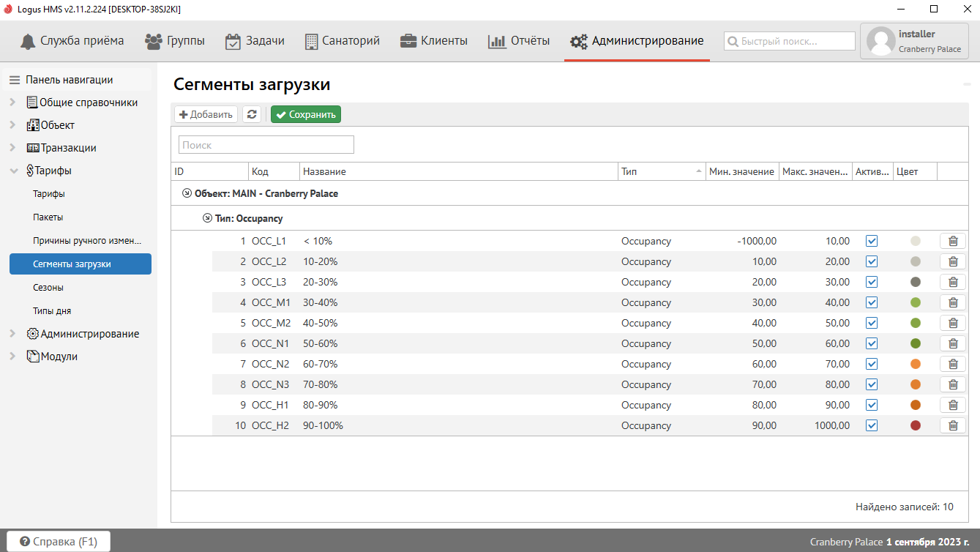Image resolution: width=980 pixels, height=552 pixels.
Task: Delete the OCC_L1 row with trash icon
Action: (x=952, y=241)
